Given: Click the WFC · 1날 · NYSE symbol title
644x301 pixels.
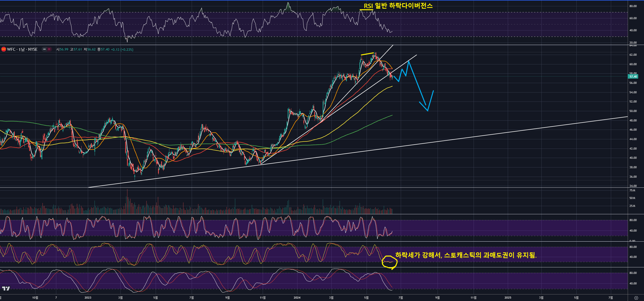Looking at the screenshot, I should 22,49.
